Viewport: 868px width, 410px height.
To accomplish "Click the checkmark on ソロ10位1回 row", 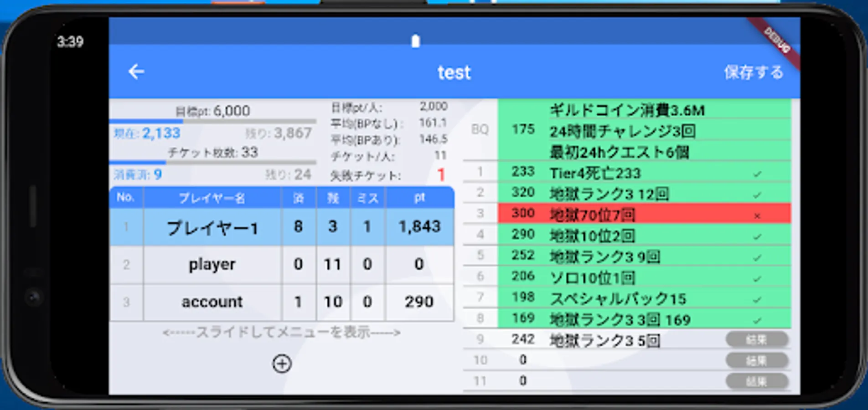I will pyautogui.click(x=757, y=278).
